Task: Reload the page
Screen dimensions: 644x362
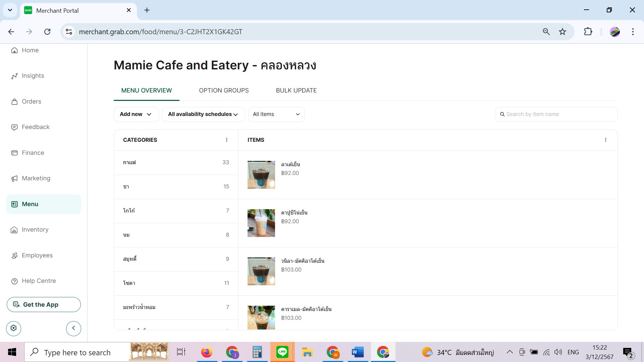Action: (x=47, y=32)
